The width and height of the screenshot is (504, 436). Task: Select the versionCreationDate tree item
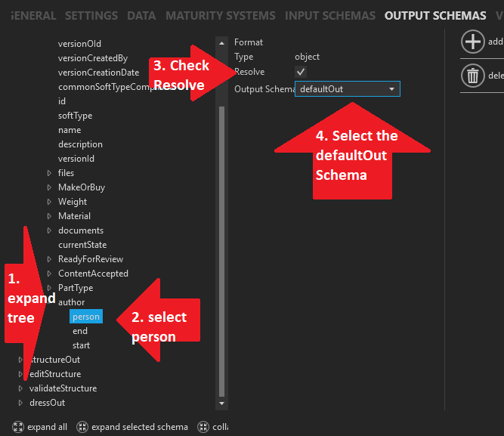click(x=98, y=73)
